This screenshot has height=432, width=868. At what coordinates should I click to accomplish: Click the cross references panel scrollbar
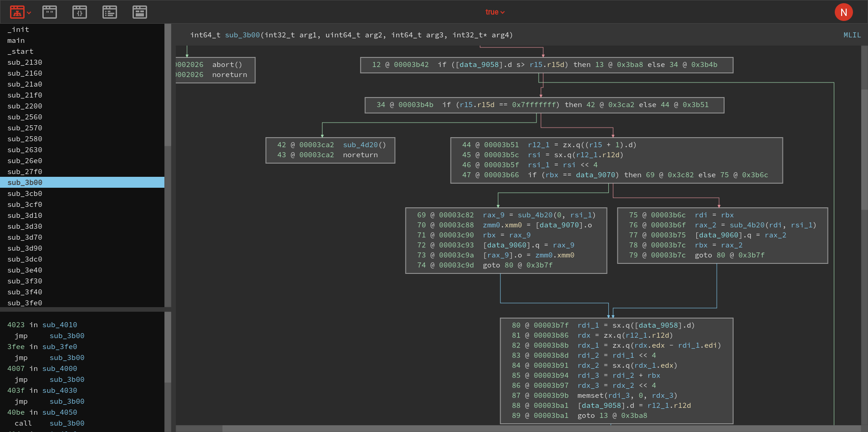(168, 347)
